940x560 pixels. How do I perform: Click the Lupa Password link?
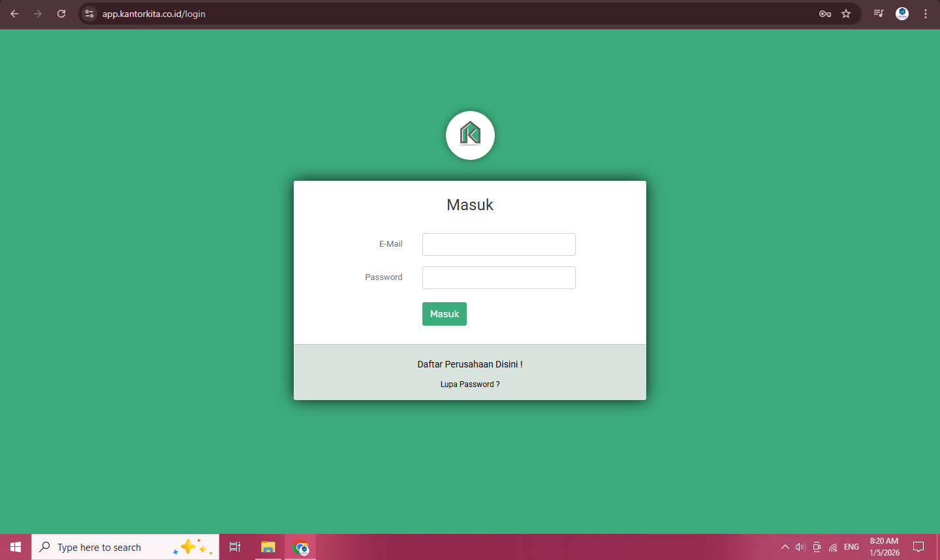[x=470, y=384]
